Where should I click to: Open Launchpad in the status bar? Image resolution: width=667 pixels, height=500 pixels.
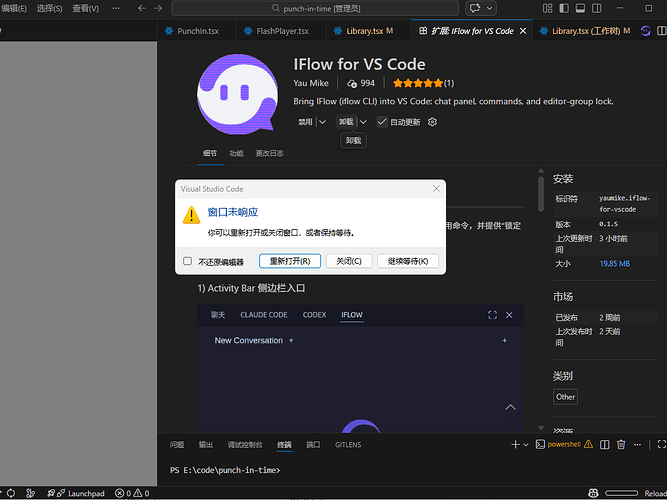coord(78,493)
